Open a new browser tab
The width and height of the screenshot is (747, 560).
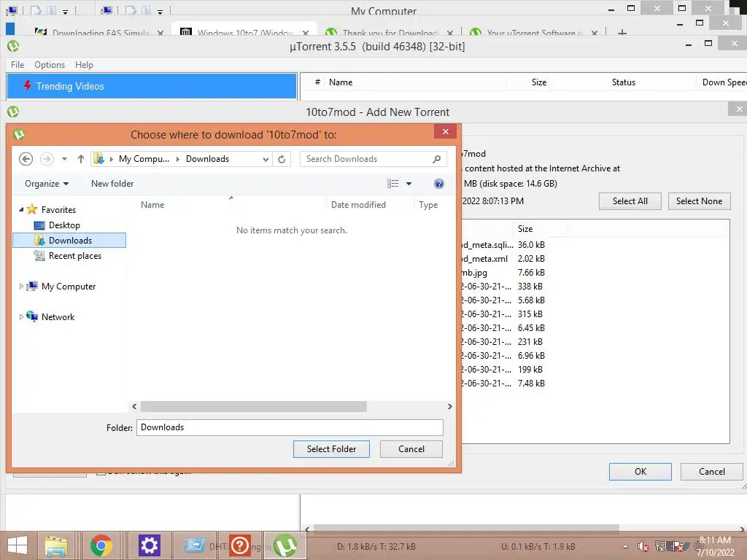(622, 32)
